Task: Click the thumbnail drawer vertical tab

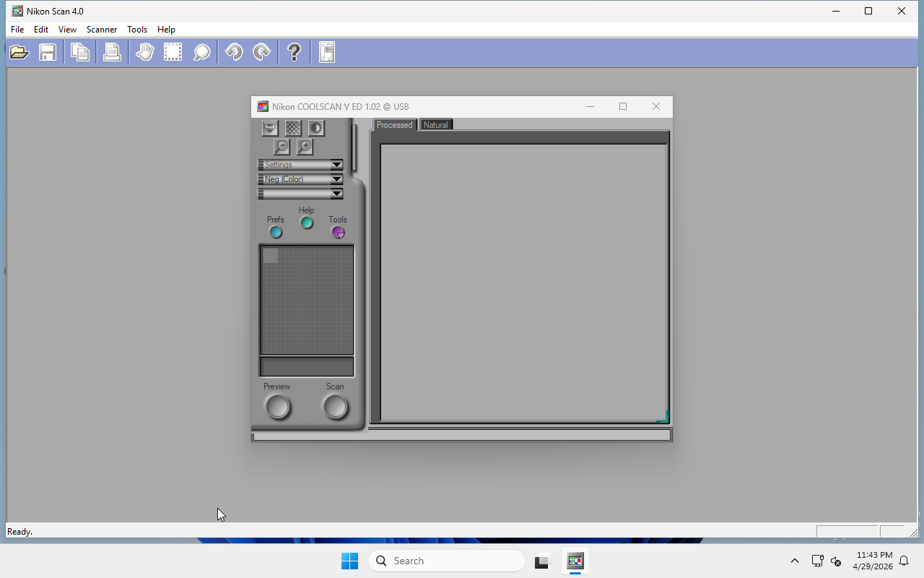Action: (354, 148)
